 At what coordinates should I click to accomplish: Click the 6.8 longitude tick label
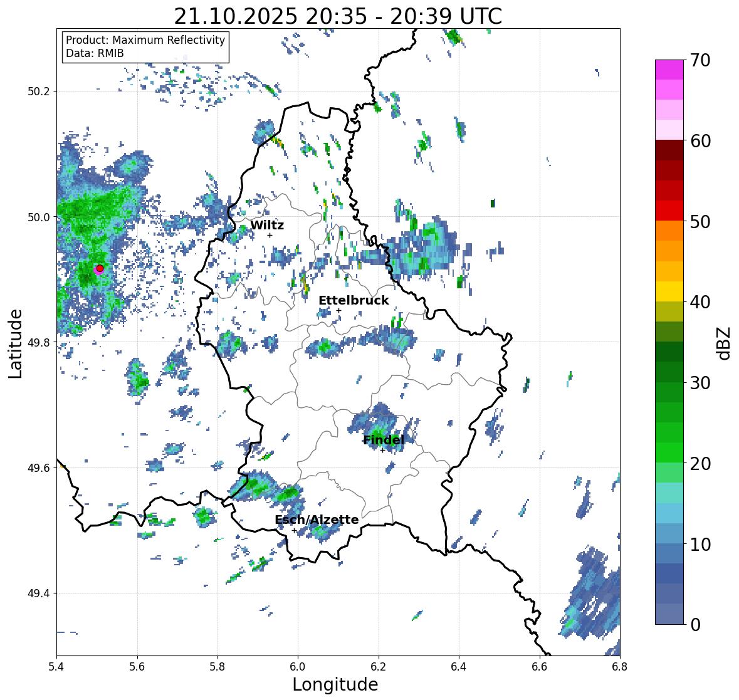pos(620,667)
